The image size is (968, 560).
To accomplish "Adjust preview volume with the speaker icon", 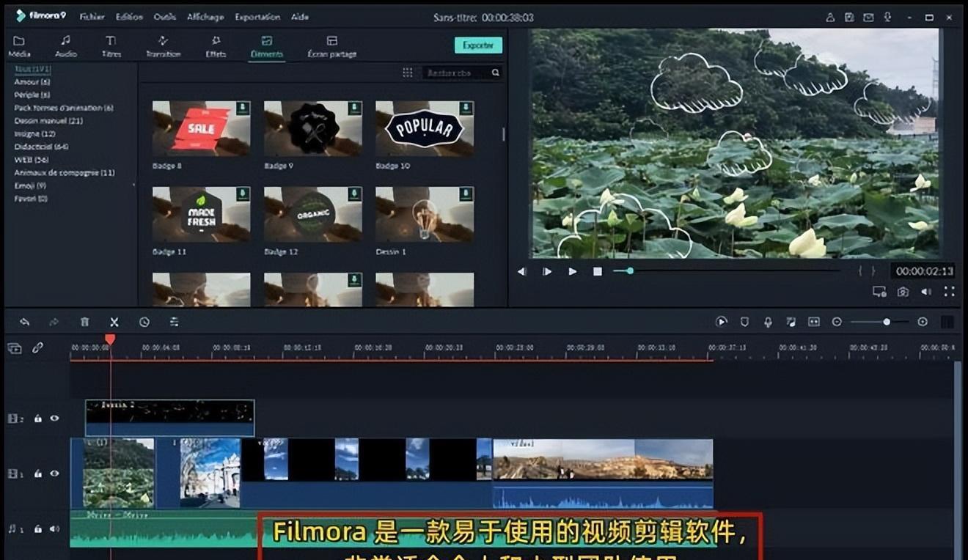I will [926, 292].
